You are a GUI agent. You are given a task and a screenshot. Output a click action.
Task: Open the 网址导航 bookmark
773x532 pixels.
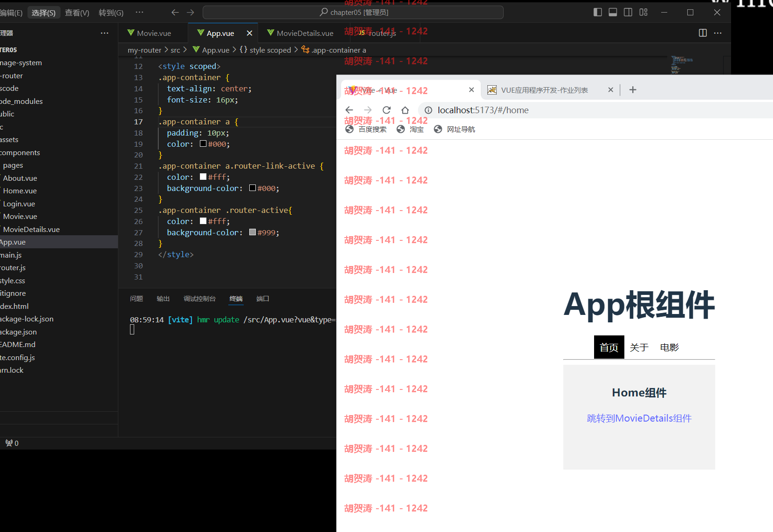pyautogui.click(x=454, y=129)
